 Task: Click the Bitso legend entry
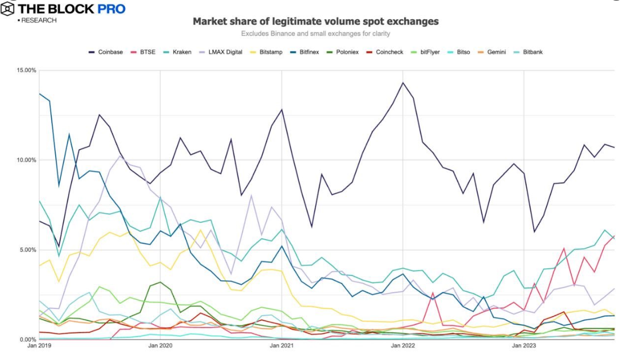(459, 52)
